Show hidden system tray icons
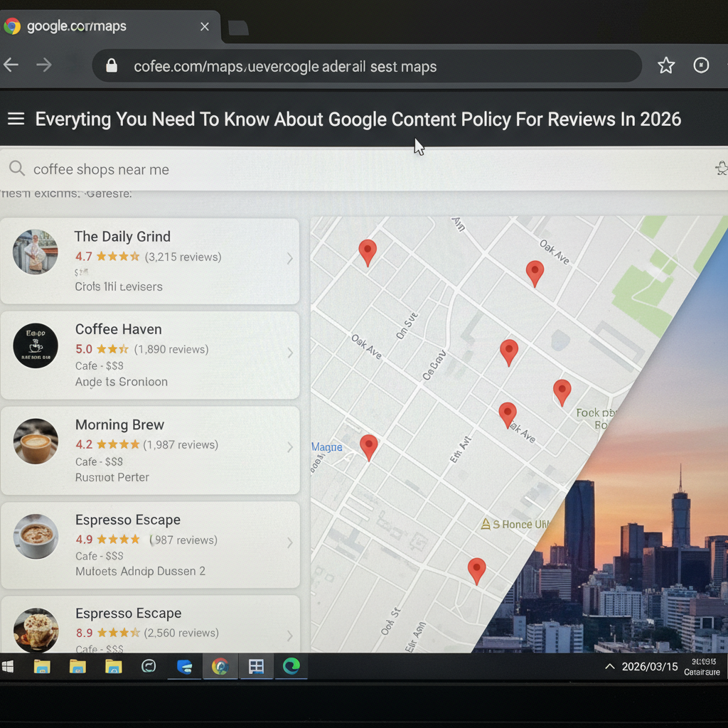Image resolution: width=728 pixels, height=728 pixels. (609, 667)
